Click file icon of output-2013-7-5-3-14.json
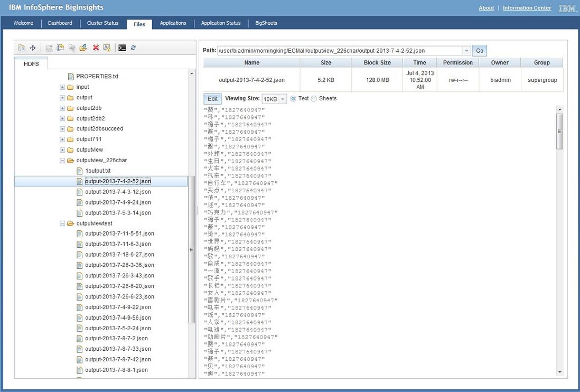The image size is (580, 392). pyautogui.click(x=80, y=213)
